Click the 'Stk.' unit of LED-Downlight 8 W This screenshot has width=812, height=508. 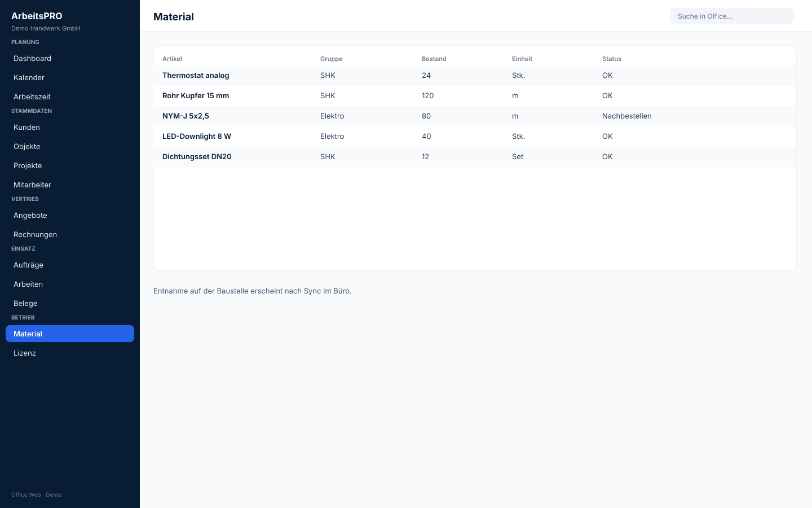pos(519,136)
